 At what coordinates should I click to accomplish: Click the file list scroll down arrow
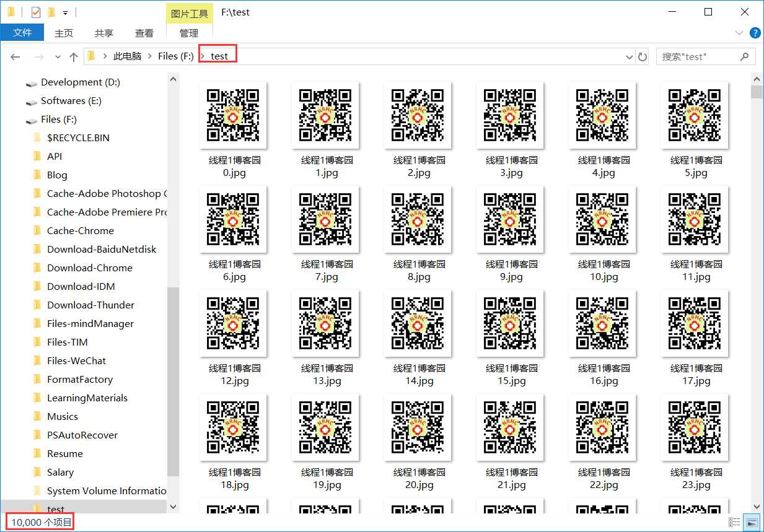(x=757, y=506)
